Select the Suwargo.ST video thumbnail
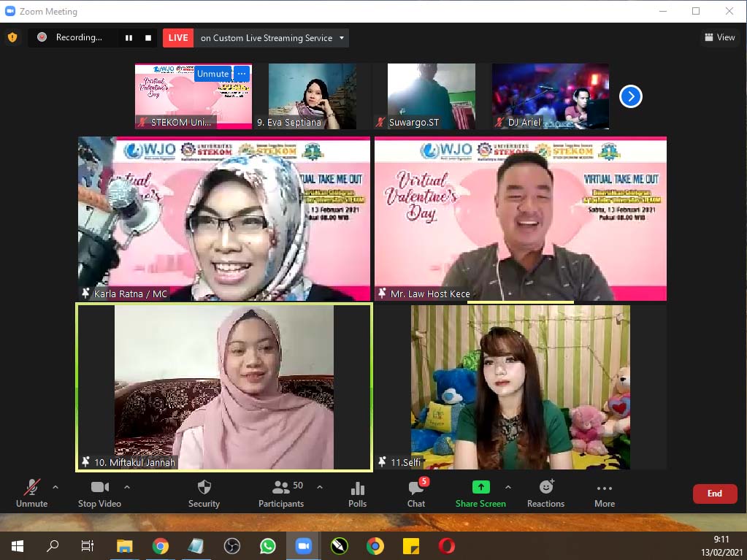The height and width of the screenshot is (560, 747). click(x=431, y=96)
